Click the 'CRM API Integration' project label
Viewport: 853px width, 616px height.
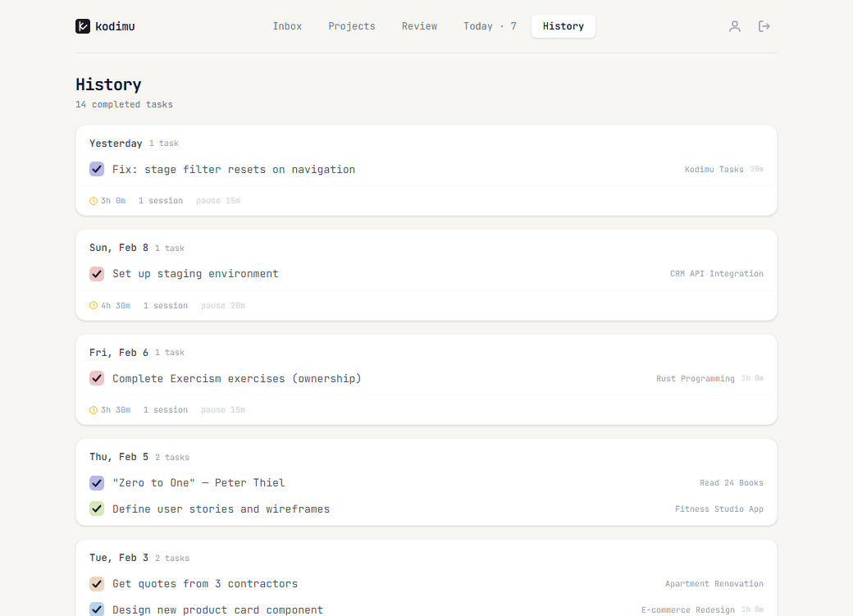click(716, 273)
